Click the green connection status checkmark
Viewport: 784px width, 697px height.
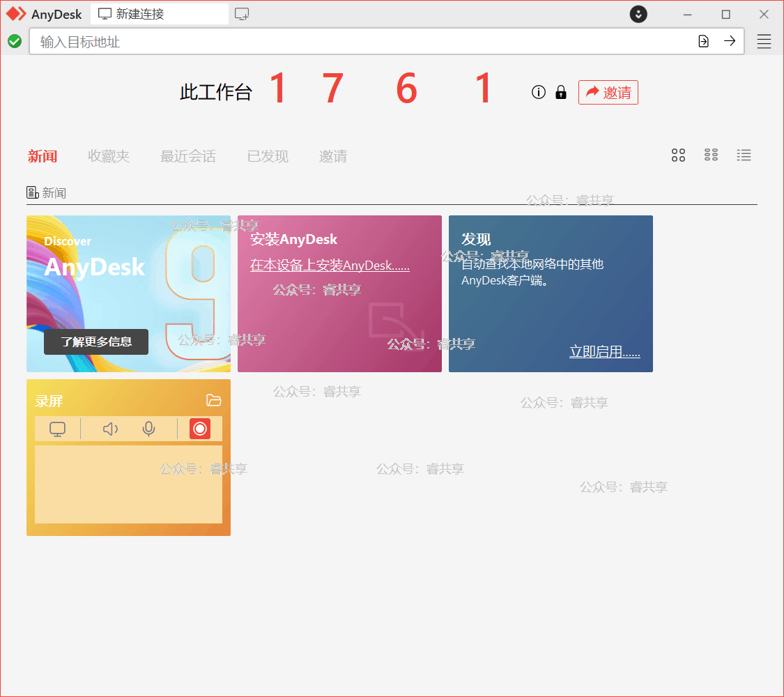[15, 42]
